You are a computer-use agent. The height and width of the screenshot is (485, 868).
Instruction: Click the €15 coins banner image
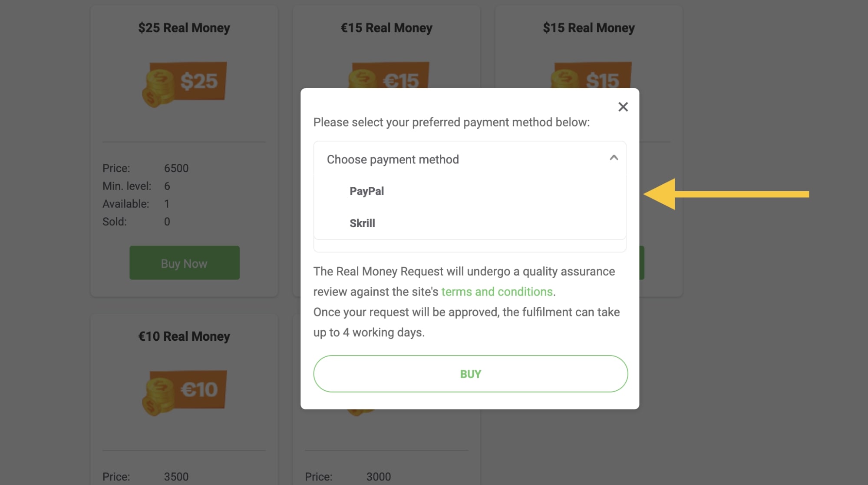(x=386, y=76)
